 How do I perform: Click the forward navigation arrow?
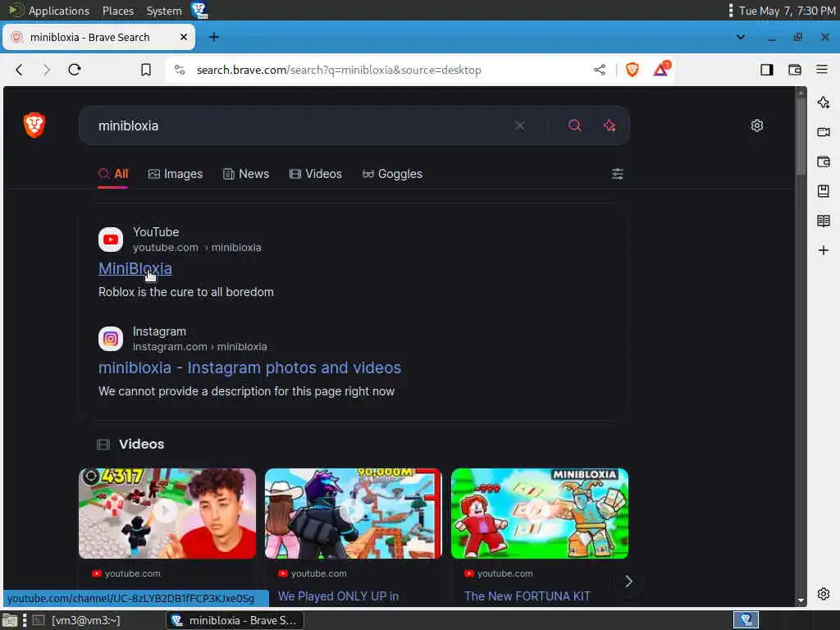click(x=47, y=70)
